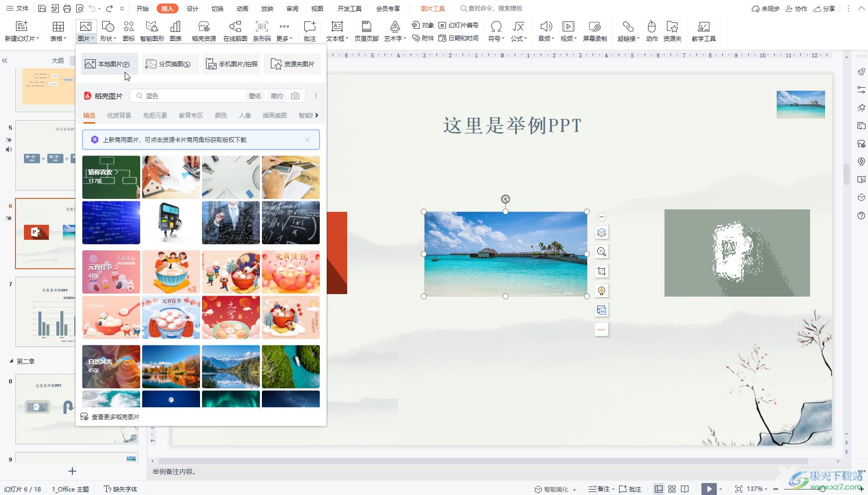Switch to slide sorter view in status bar
The width and height of the screenshot is (868, 495).
[x=672, y=489]
